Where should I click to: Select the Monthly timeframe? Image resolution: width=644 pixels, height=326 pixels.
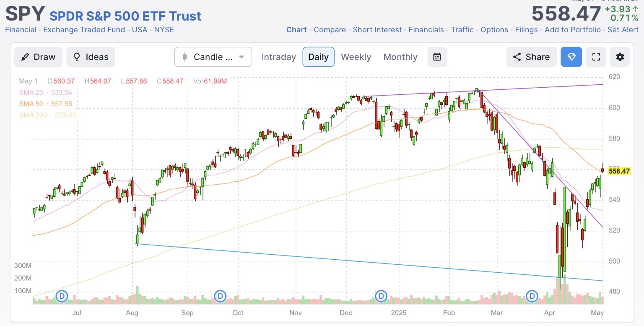tap(400, 57)
